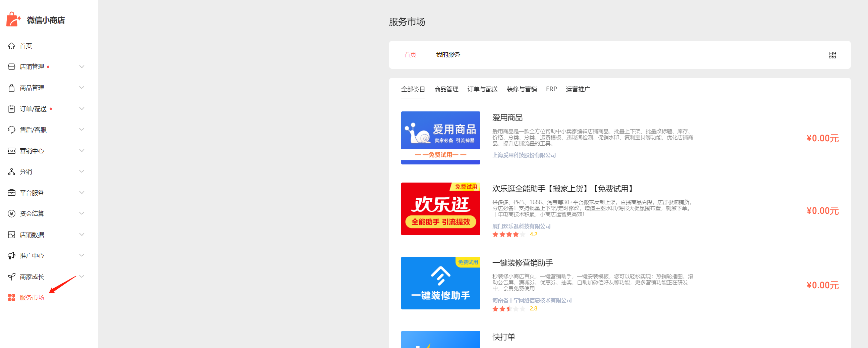
Task: Click the blue 一键装修助手 thumbnail image
Action: tap(440, 283)
